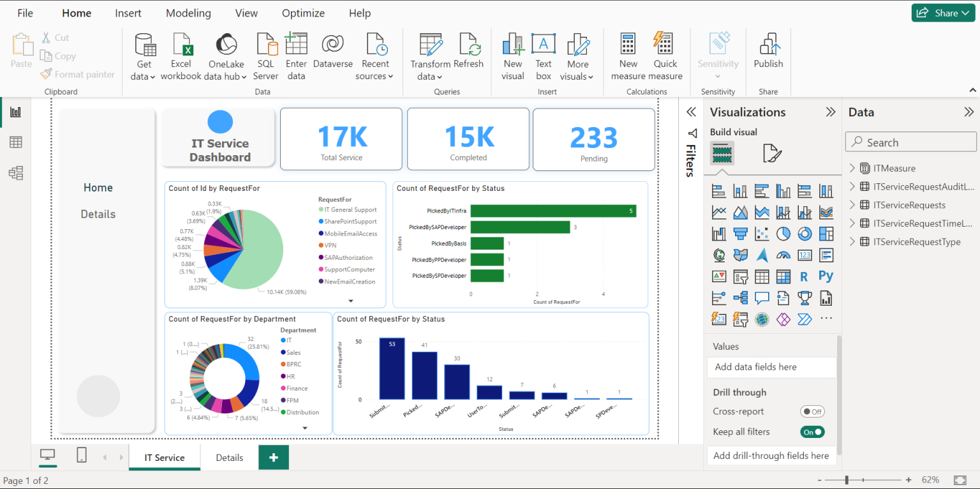
Task: Switch to Model view in the left sidebar
Action: coord(15,172)
